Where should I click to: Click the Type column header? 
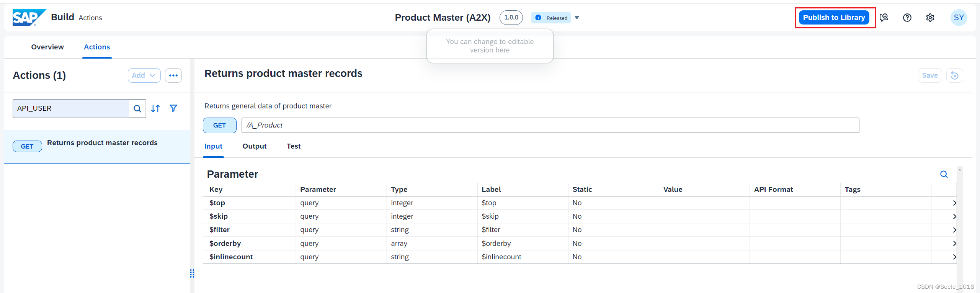pos(432,190)
